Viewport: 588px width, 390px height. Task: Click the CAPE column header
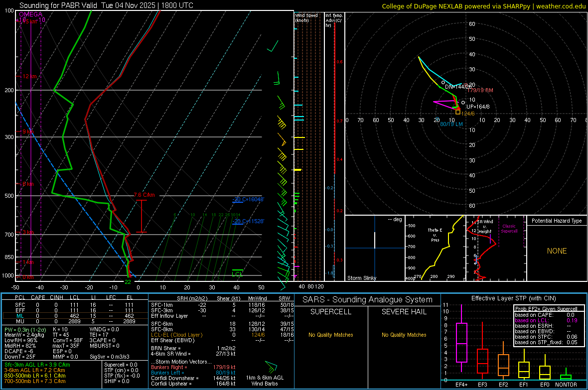38,297
